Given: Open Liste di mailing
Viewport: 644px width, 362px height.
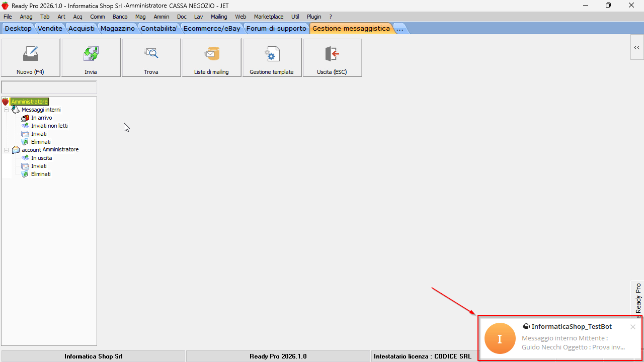Looking at the screenshot, I should click(212, 54).
